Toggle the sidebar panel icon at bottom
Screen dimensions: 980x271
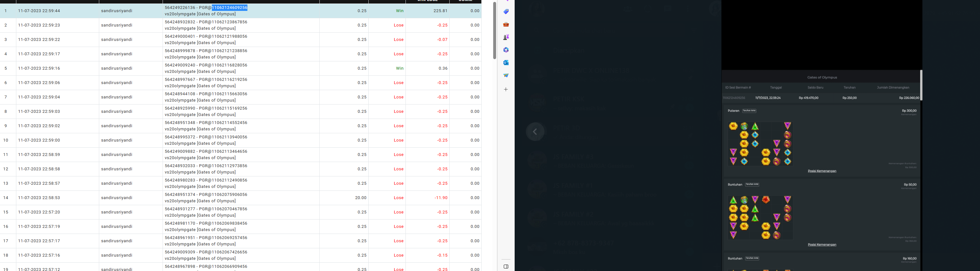point(506,267)
